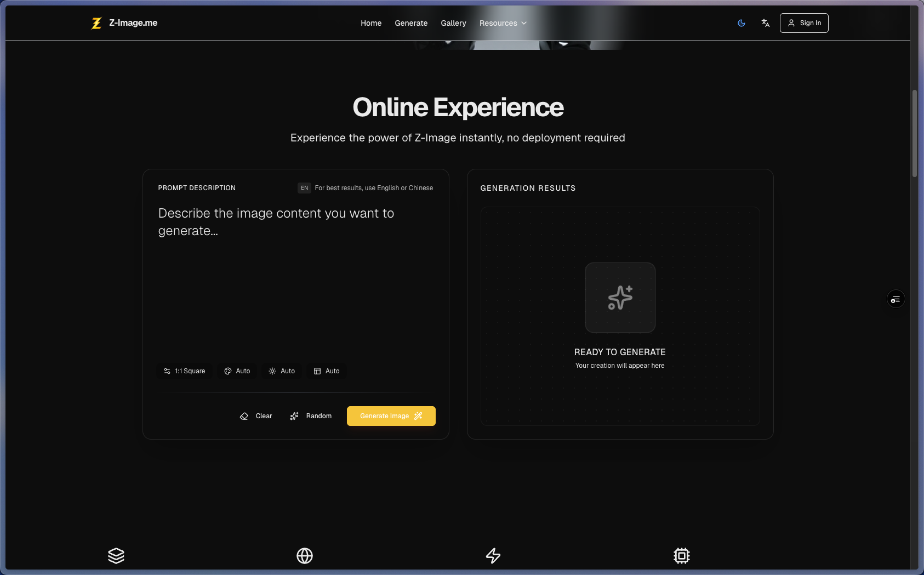Click the lightning feature icon at the bottom
This screenshot has width=924, height=575.
point(493,556)
